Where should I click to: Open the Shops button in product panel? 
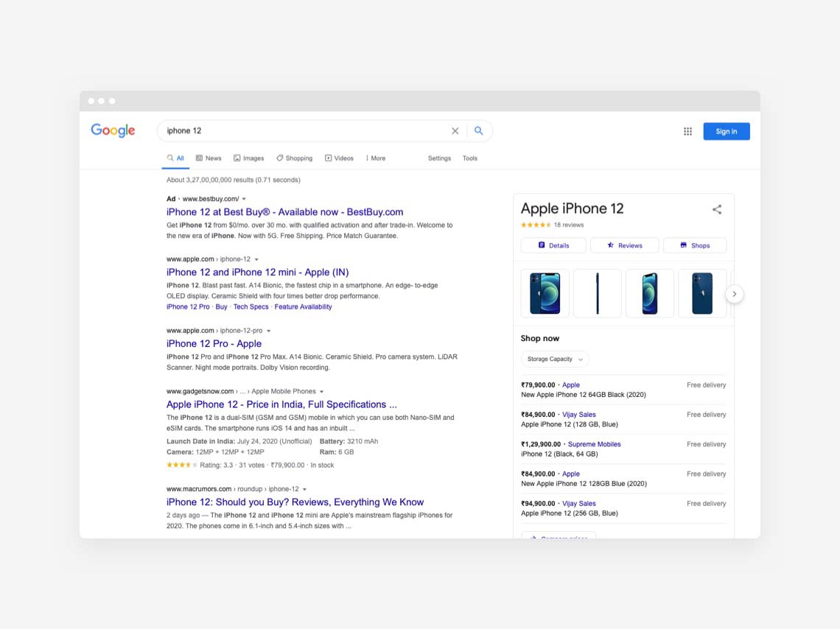[694, 245]
